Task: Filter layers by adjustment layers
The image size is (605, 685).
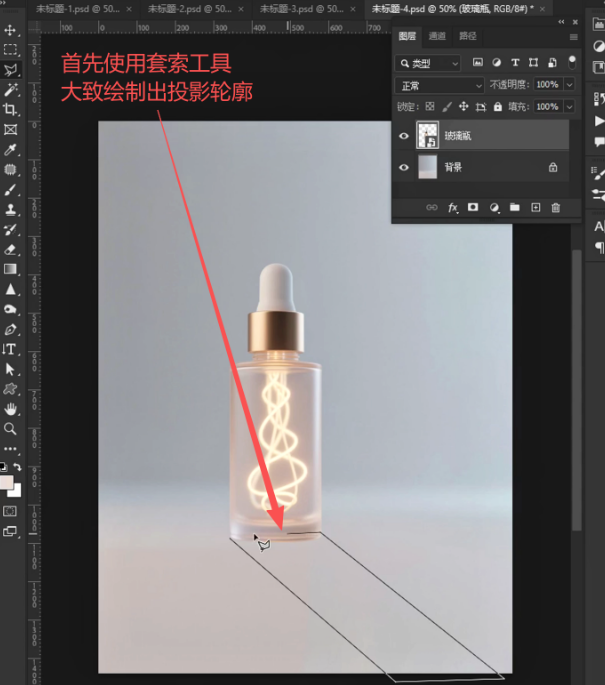Action: [x=496, y=62]
